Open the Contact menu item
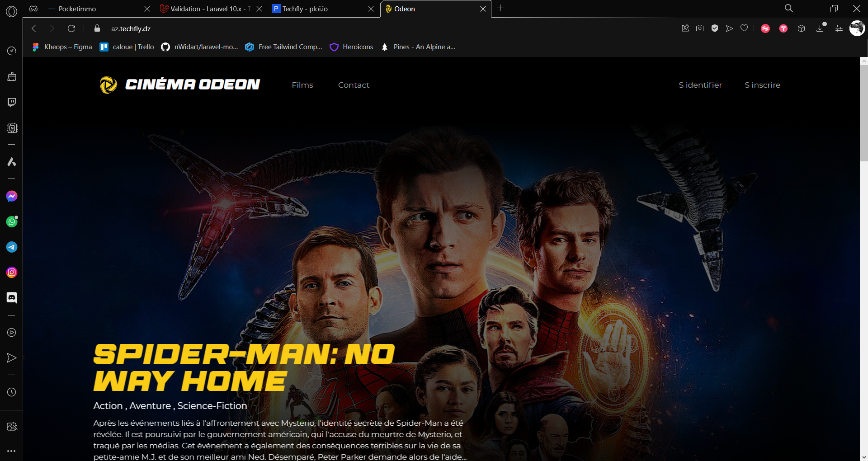The height and width of the screenshot is (461, 868). (354, 85)
